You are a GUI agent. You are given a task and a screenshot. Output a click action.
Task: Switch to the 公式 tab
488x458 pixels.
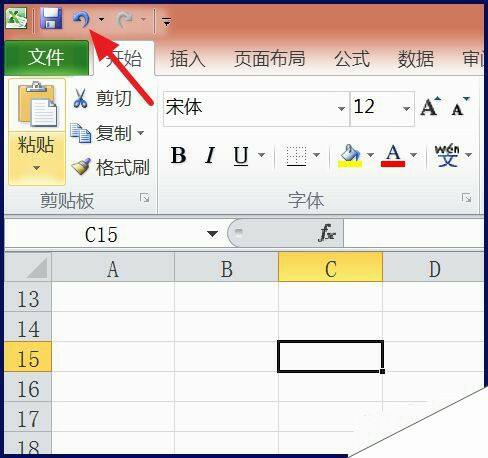352,59
